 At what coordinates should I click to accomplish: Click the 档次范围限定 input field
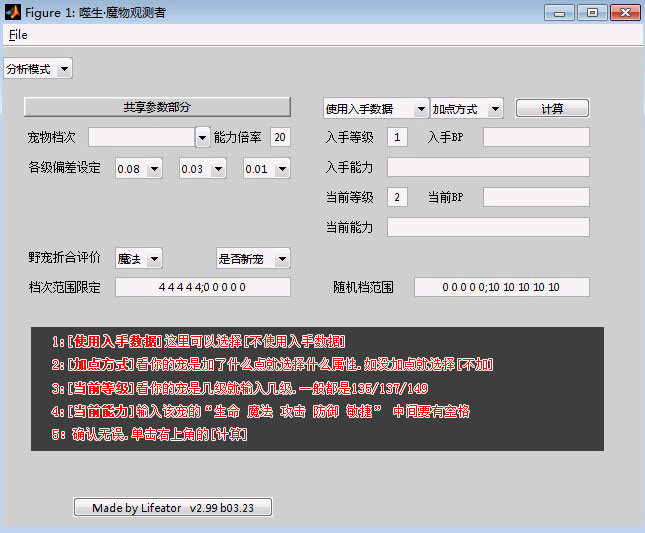(203, 288)
